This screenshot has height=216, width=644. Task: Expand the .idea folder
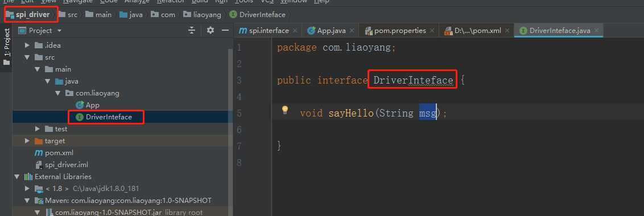[x=27, y=45]
